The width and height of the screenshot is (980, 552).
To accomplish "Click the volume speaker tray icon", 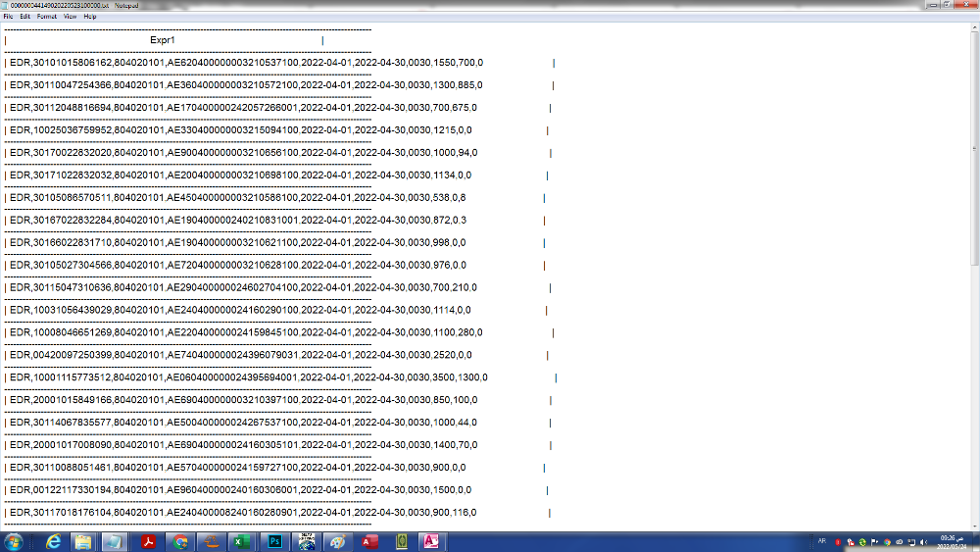I will pyautogui.click(x=923, y=542).
